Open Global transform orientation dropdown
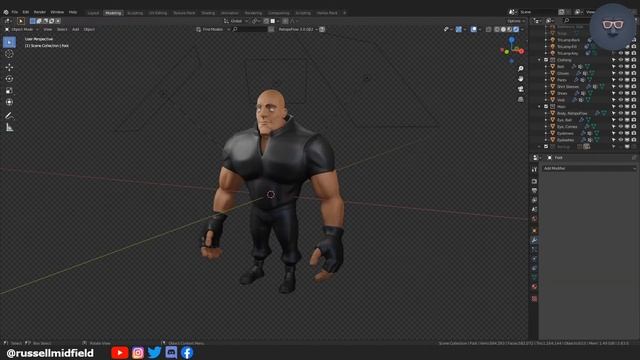This screenshot has width=640, height=360. pos(237,21)
